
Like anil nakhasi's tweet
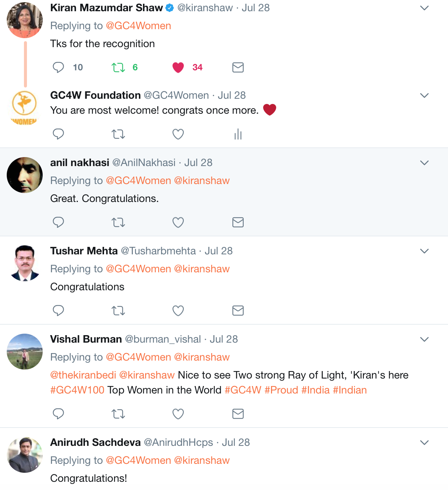tap(178, 223)
